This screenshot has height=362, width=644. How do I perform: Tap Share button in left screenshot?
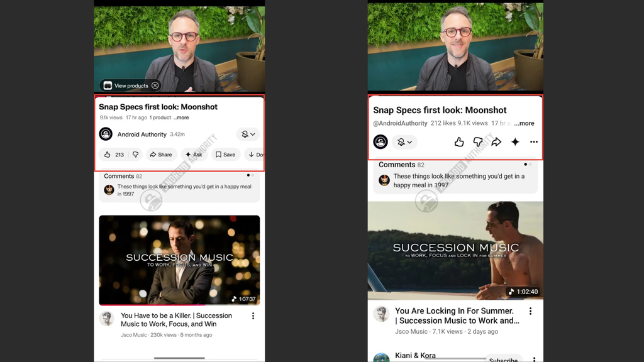[161, 155]
